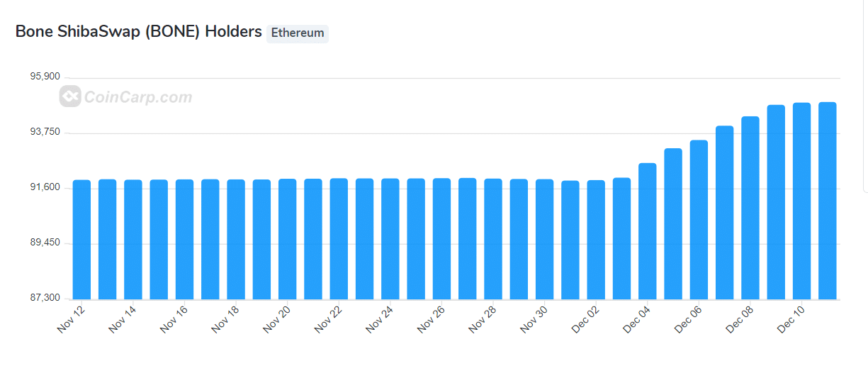Click the 91,600 y-axis label
Image resolution: width=868 pixels, height=388 pixels.
tap(44, 187)
